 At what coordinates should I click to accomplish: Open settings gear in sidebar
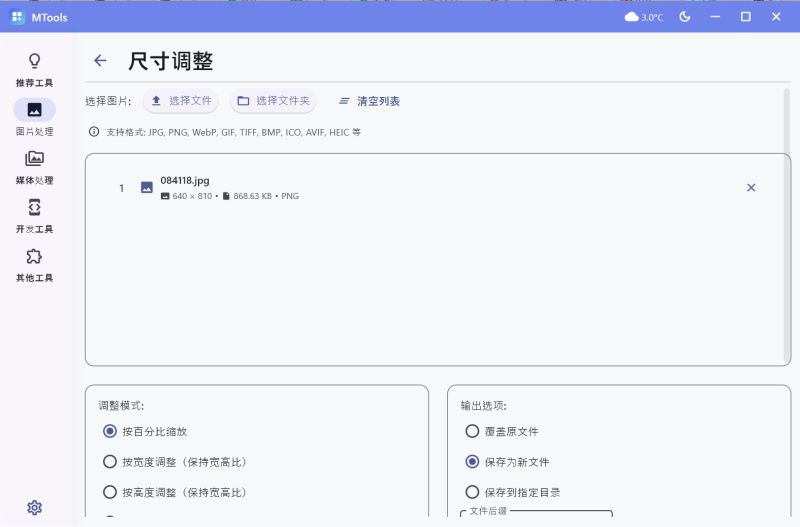tap(34, 508)
